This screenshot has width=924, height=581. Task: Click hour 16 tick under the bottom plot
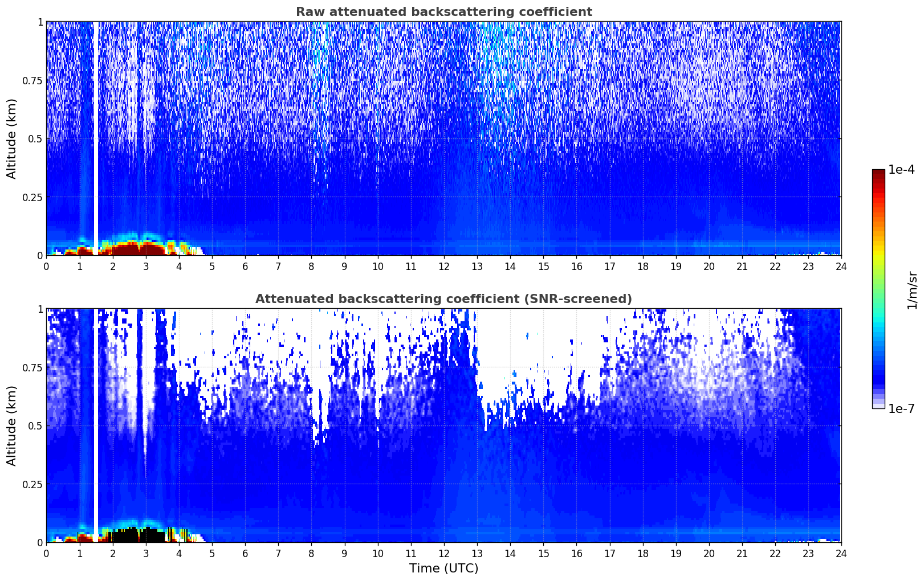click(x=576, y=553)
